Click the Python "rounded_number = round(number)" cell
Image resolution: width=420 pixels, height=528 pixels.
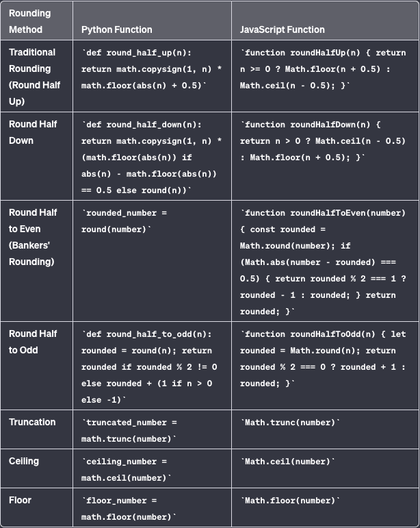point(124,221)
